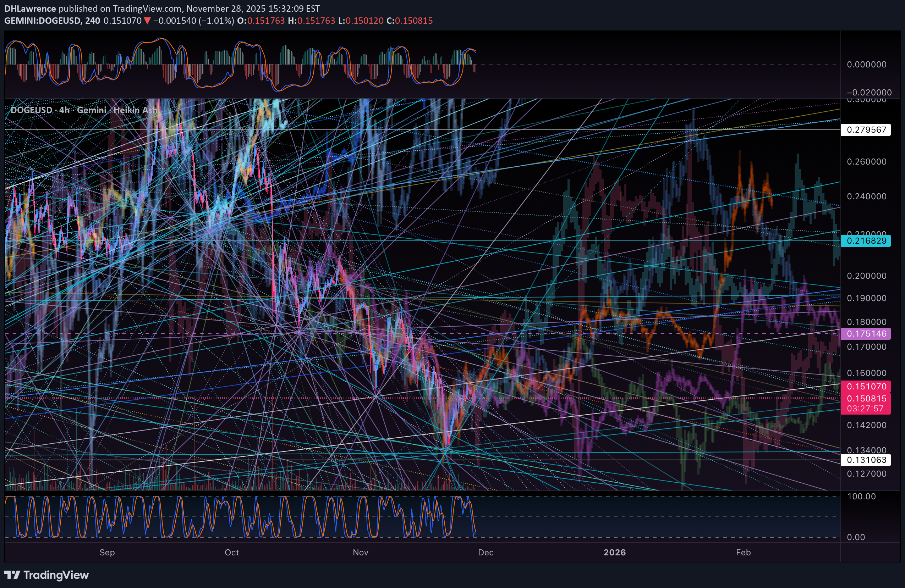The image size is (905, 588).
Task: Click the Nov label on time axis
Action: click(360, 552)
